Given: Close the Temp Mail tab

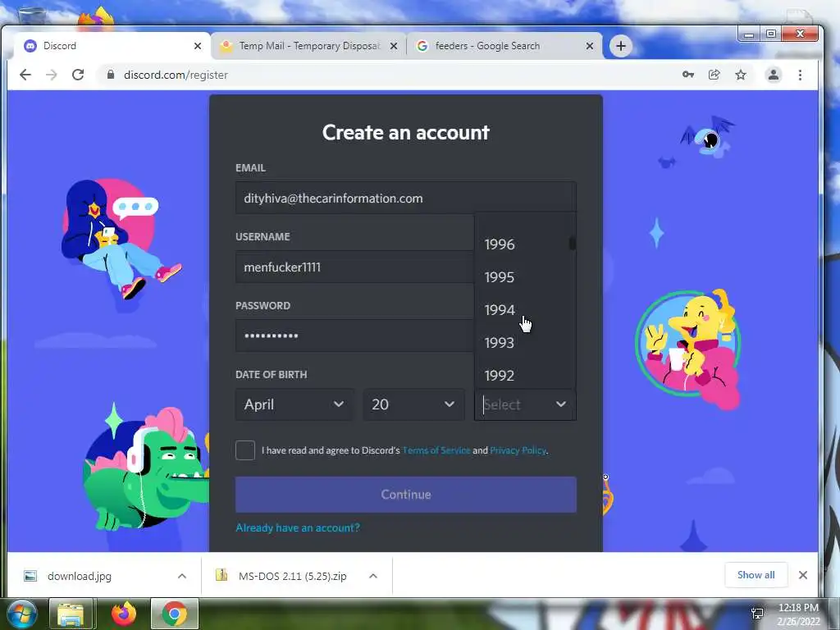Looking at the screenshot, I should (x=394, y=46).
